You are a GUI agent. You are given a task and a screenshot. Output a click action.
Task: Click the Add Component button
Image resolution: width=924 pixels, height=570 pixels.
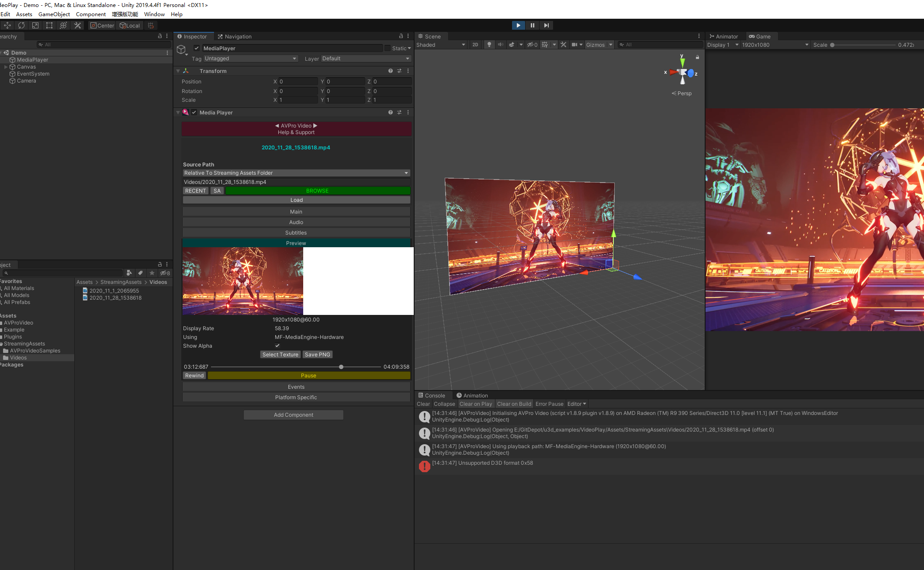coord(294,415)
